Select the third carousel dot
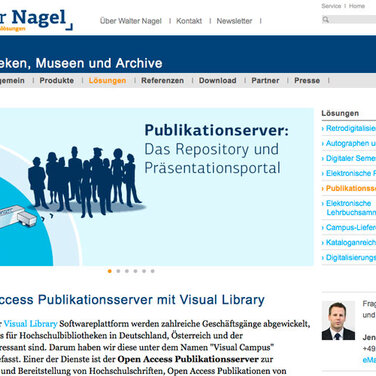376x376 pixels. click(127, 271)
